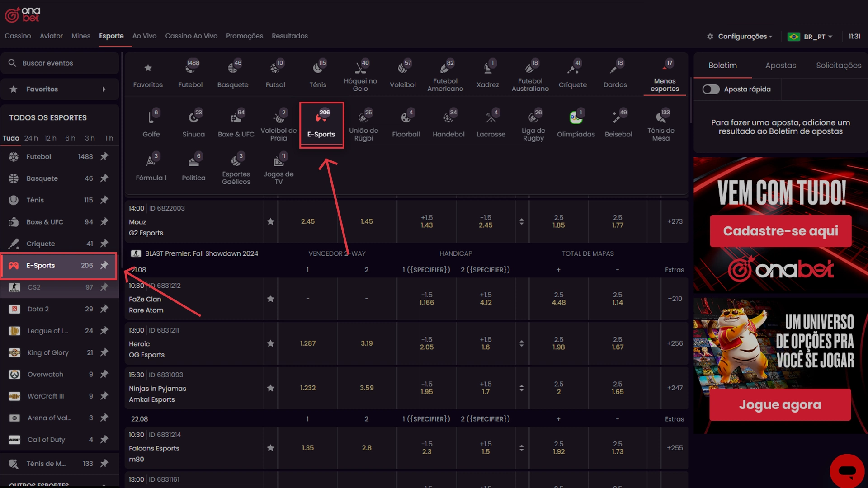Pin Basquete in the sidebar list

click(x=104, y=178)
